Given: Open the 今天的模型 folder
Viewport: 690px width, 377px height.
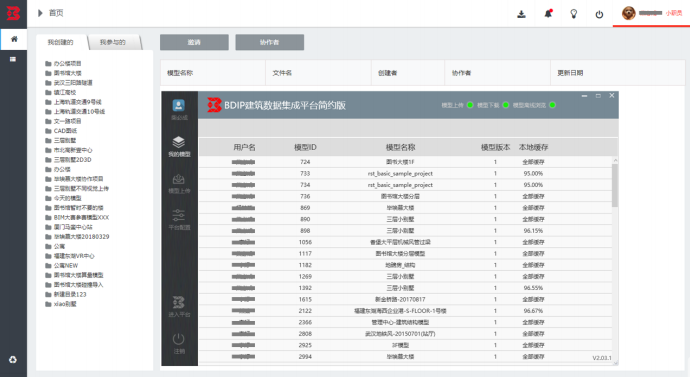Looking at the screenshot, I should [63, 198].
